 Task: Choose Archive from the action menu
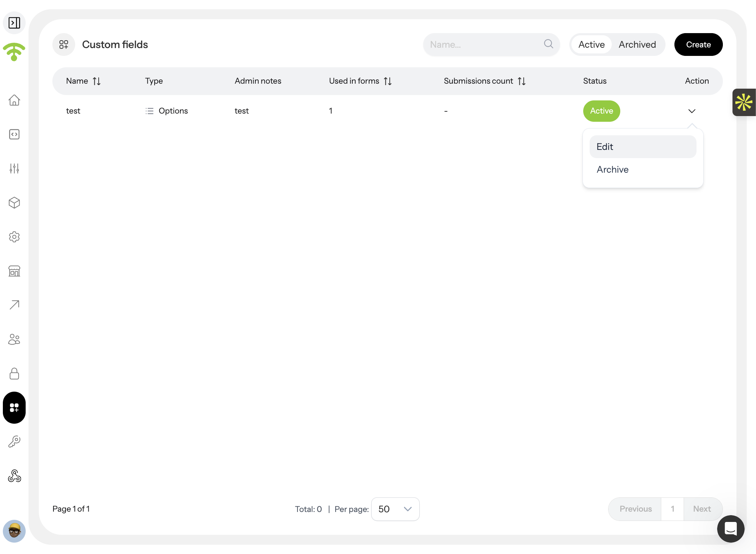point(643,169)
